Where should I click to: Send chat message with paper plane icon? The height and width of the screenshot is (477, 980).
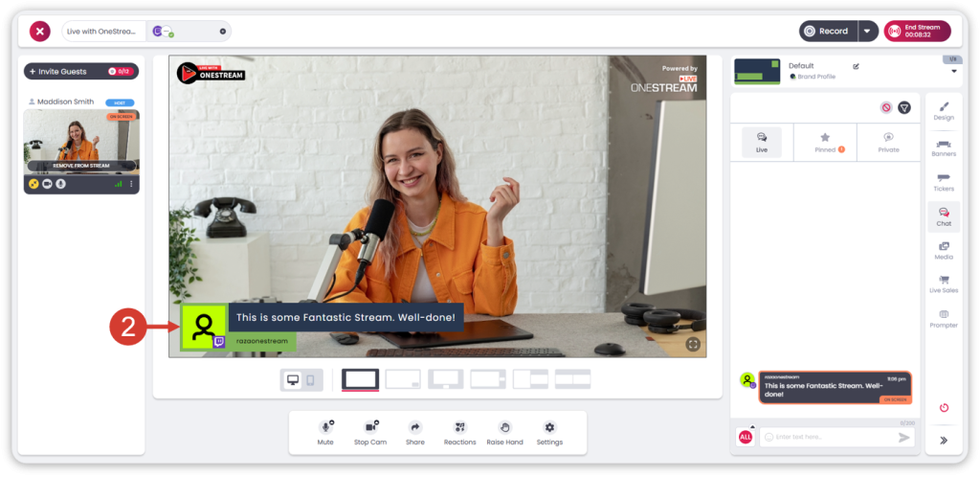[903, 438]
